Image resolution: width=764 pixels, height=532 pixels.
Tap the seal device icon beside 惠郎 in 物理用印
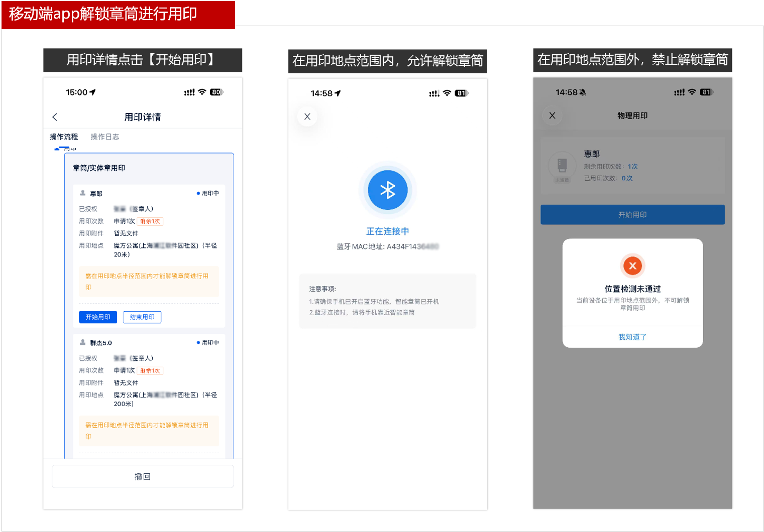coord(562,165)
